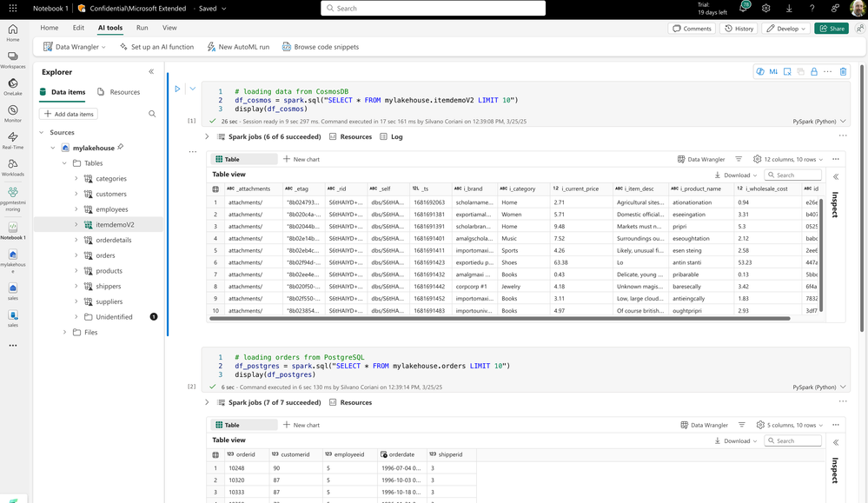This screenshot has width=868, height=503.
Task: Open notebook History
Action: [739, 28]
